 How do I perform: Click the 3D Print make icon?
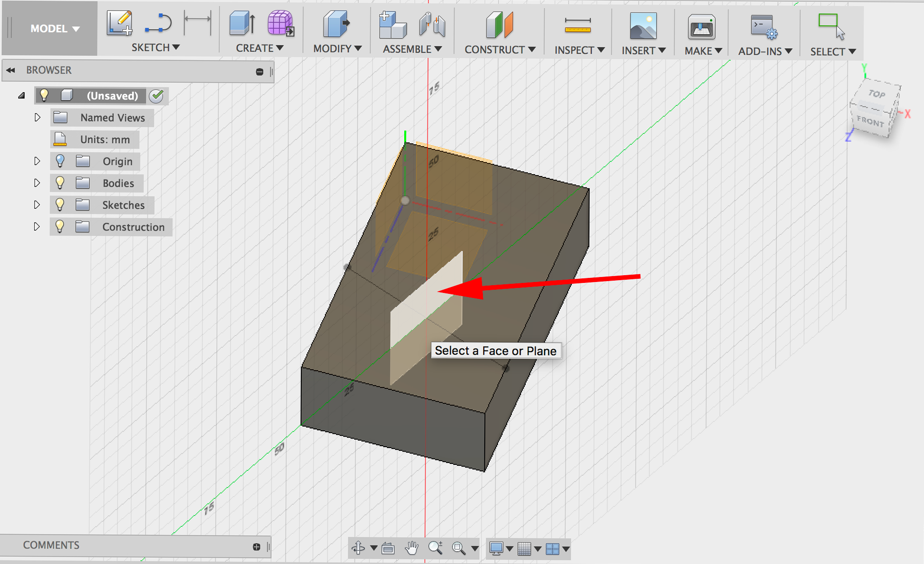pyautogui.click(x=701, y=26)
